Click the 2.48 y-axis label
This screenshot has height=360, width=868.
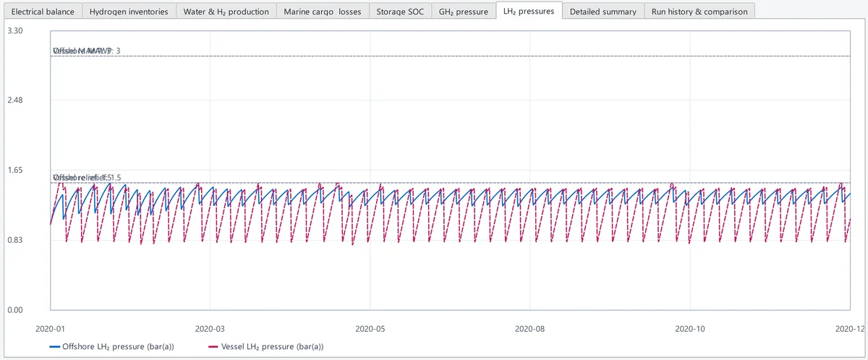[x=14, y=100]
